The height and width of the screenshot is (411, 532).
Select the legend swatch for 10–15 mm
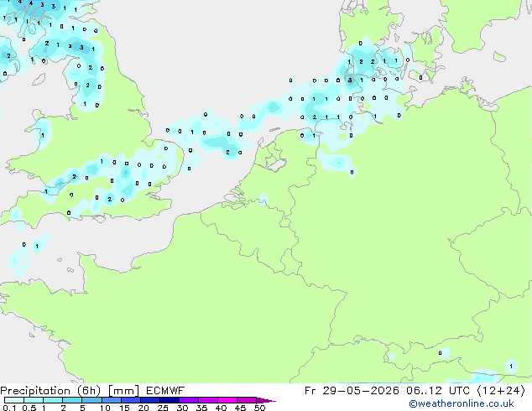pos(112,400)
